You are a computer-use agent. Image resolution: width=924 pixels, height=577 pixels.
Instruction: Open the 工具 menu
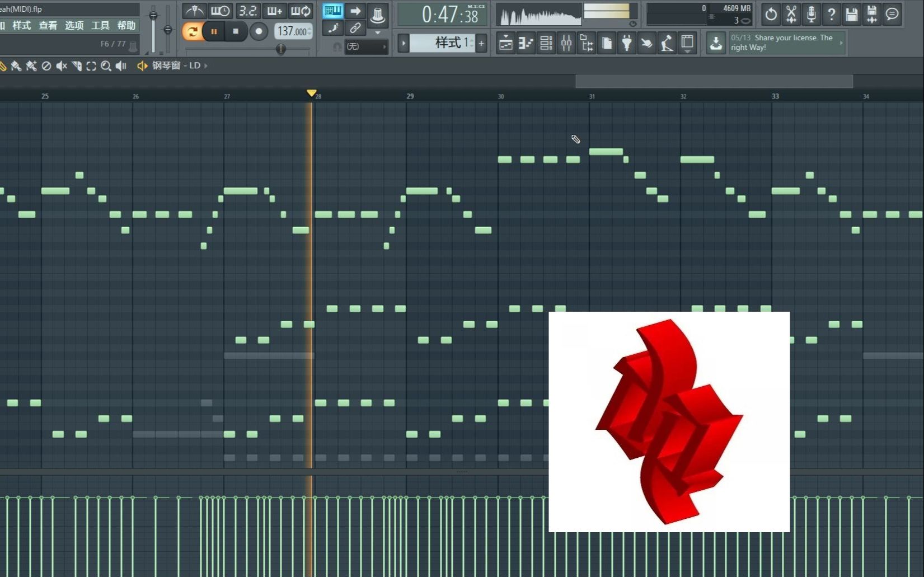(x=100, y=26)
